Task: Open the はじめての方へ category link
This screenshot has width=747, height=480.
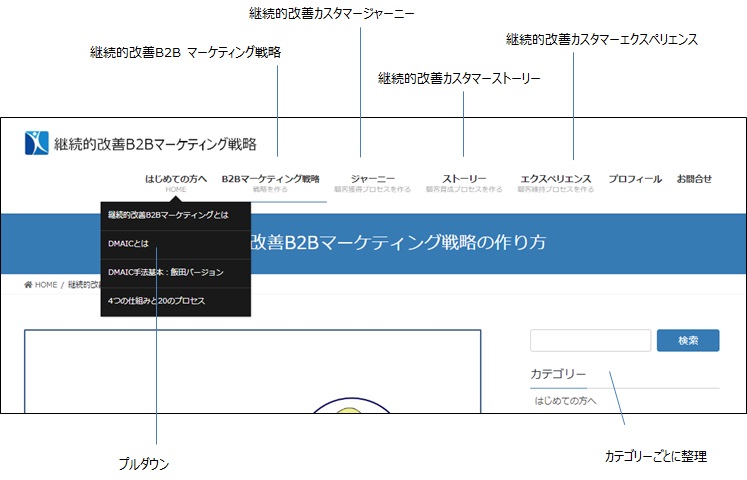Action: click(x=565, y=401)
